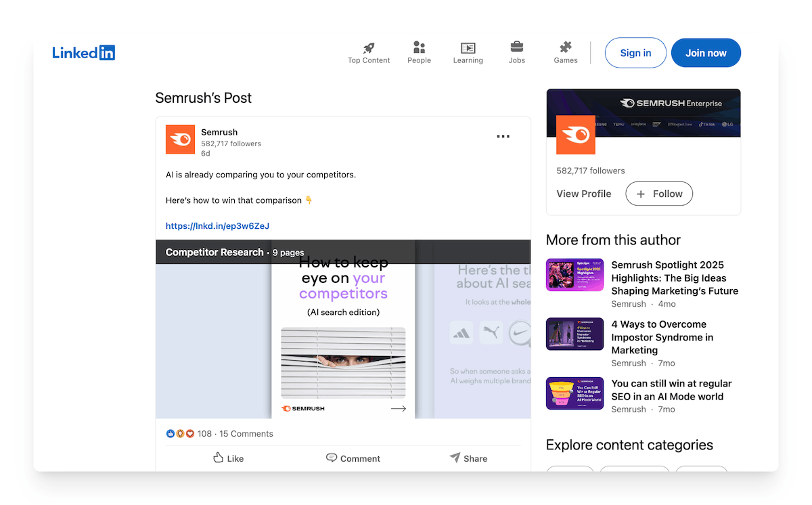Expand the Explore content categories section
Viewport: 812px width, 505px height.
(x=629, y=445)
